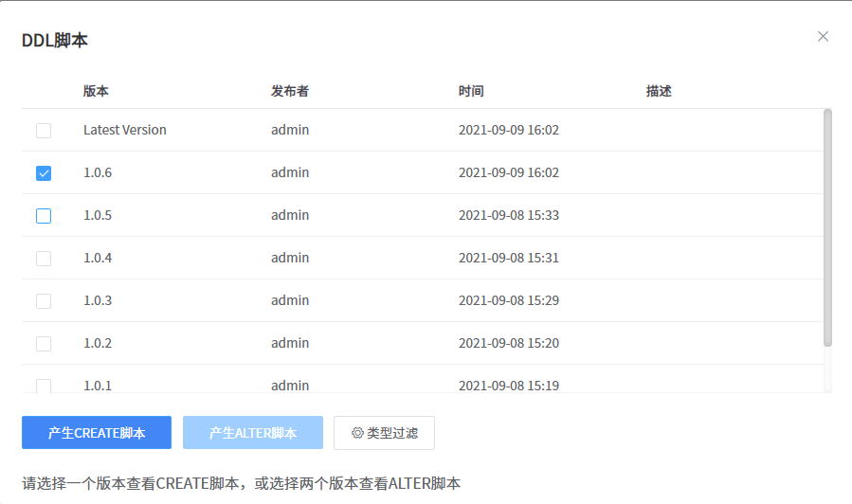Click the gear icon in 类型过滤
The height and width of the screenshot is (504, 852).
pos(357,433)
